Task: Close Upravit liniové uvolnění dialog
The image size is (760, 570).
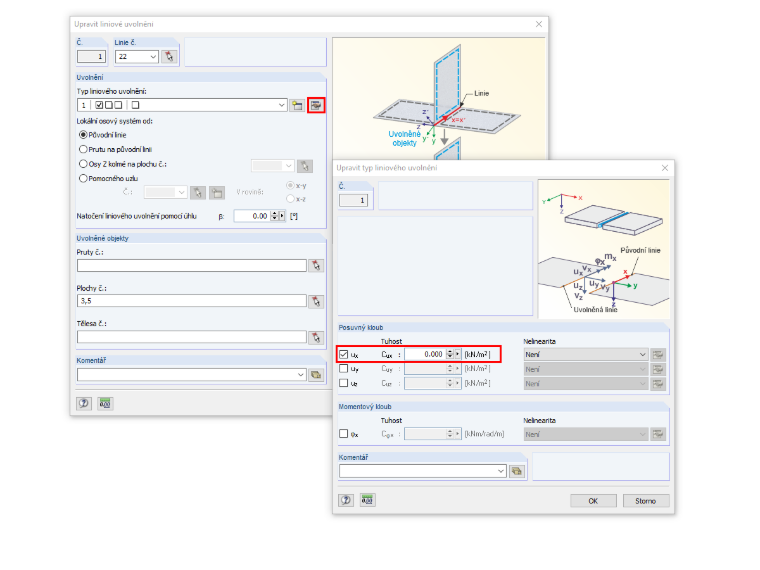Action: point(538,24)
